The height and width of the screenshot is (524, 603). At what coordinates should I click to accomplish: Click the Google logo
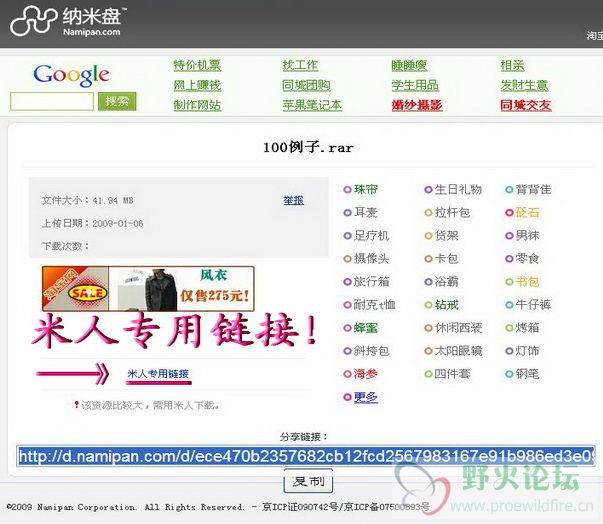coord(72,75)
